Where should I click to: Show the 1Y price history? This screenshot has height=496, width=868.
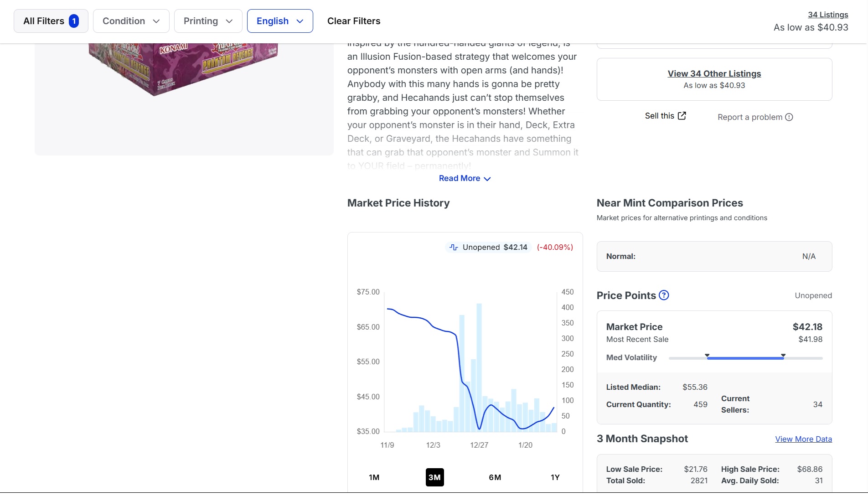[x=555, y=477]
